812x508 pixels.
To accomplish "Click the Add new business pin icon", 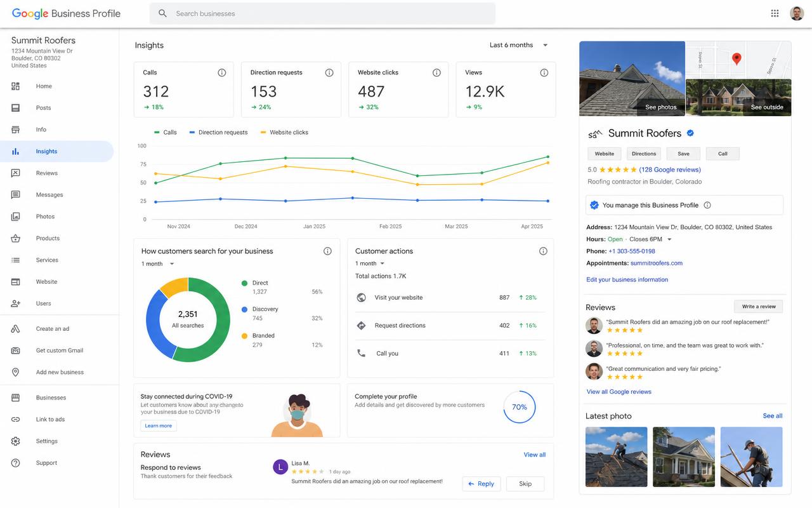I will click(x=15, y=372).
